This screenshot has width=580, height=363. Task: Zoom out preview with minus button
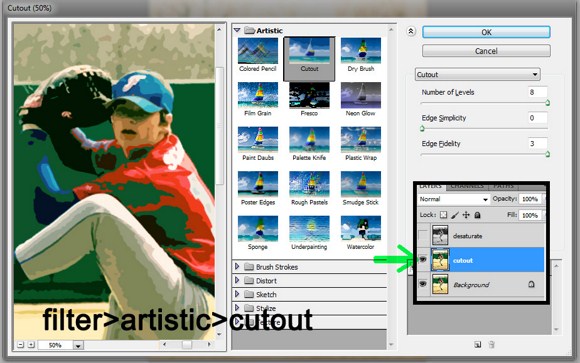21,345
